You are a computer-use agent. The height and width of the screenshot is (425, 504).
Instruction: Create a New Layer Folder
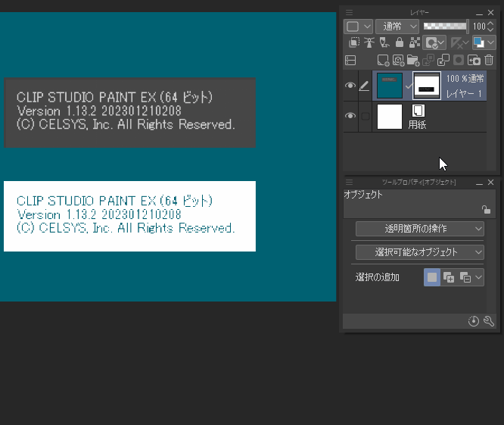[413, 60]
